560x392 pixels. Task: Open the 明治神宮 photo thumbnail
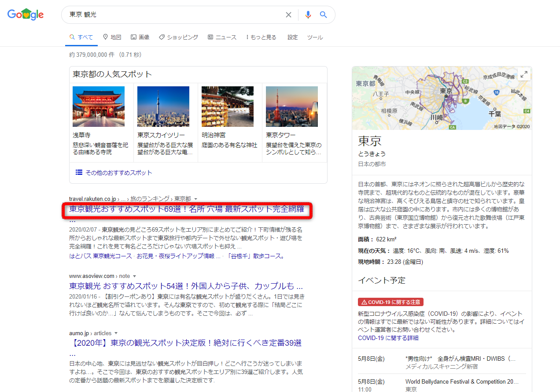coord(228,107)
